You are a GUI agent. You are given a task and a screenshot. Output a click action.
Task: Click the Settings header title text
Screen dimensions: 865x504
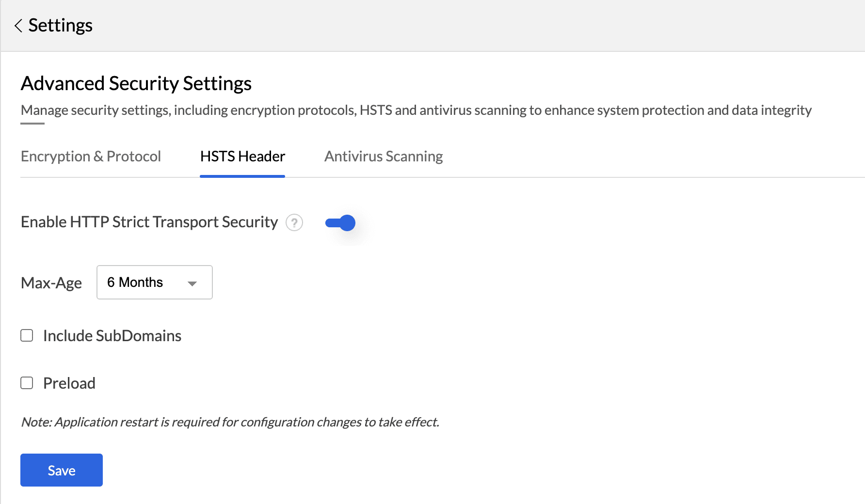60,26
